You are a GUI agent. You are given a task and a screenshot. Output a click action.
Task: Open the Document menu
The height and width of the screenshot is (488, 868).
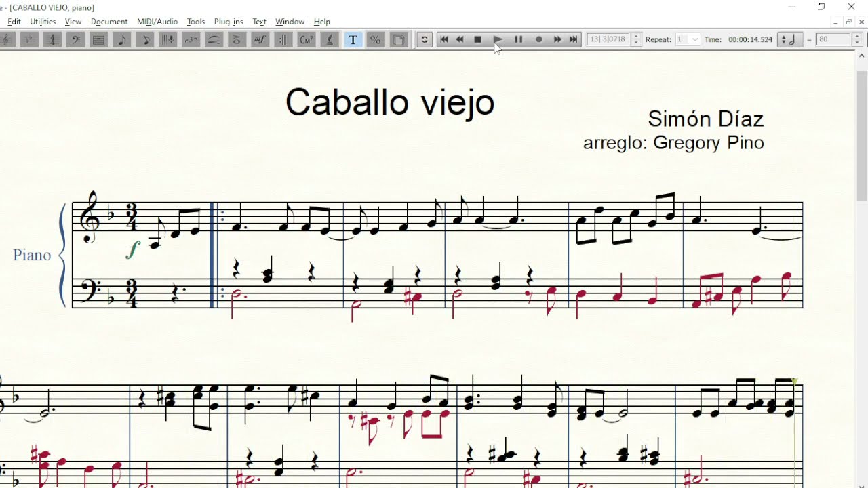109,22
